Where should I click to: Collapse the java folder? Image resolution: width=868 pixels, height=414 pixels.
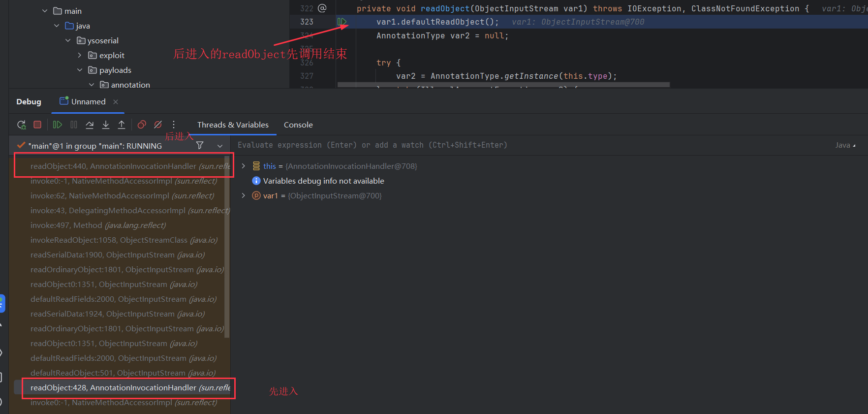point(57,26)
